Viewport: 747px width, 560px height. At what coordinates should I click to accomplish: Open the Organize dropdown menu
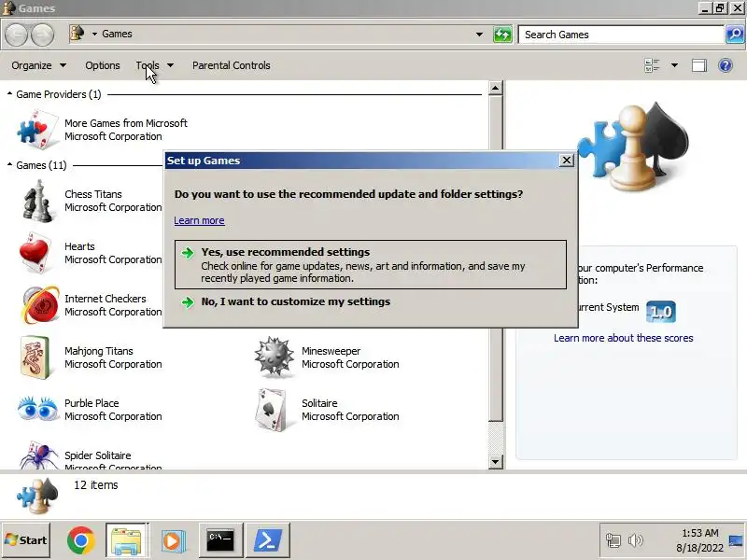(x=38, y=65)
